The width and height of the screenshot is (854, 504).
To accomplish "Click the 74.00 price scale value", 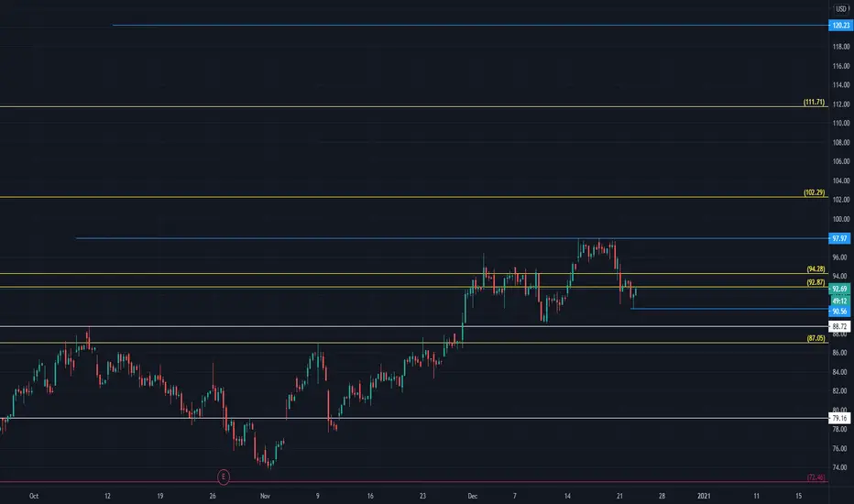I will tap(839, 467).
